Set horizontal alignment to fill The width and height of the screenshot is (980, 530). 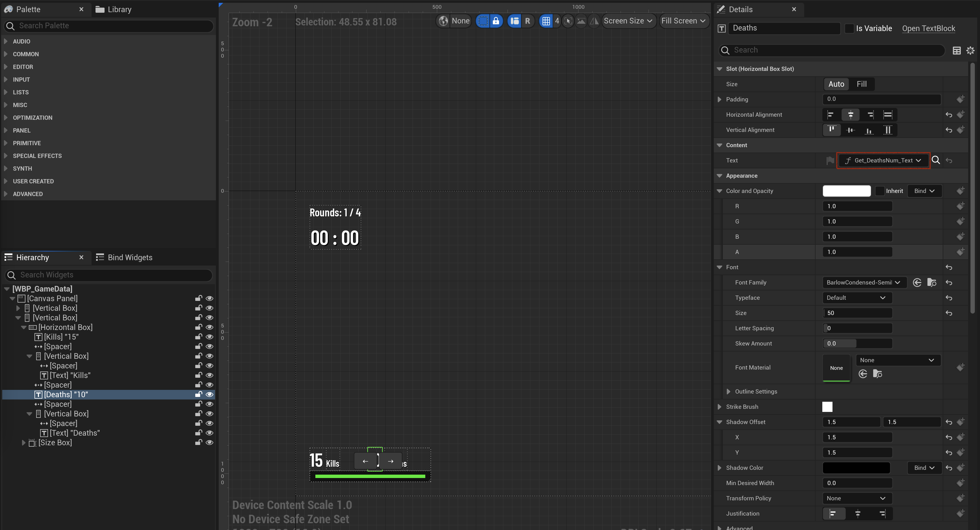click(x=888, y=114)
